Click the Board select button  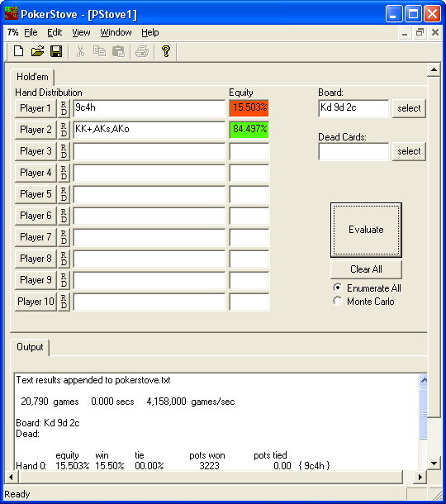tap(409, 108)
